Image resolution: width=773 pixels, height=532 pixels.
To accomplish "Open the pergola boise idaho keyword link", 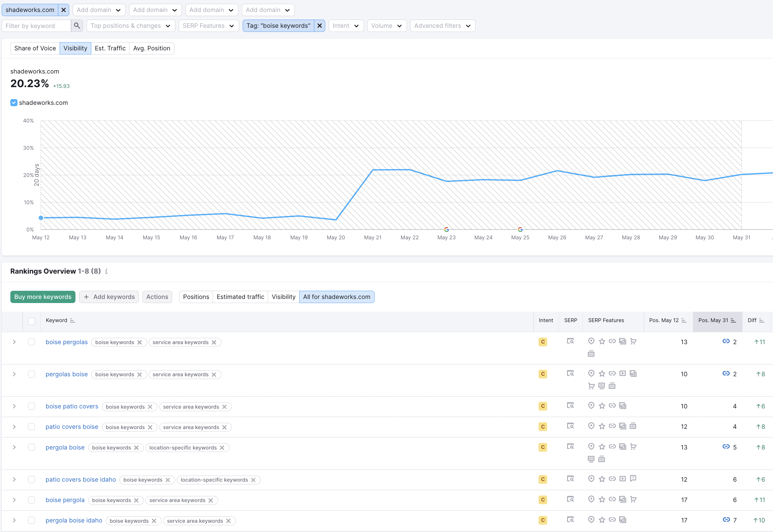I will pyautogui.click(x=74, y=520).
